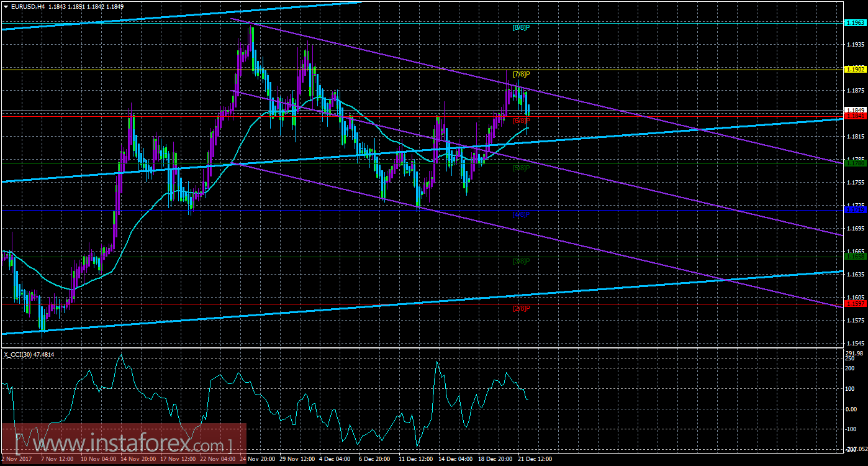Click the 1.1755 price scale value
This screenshot has height=466, width=868.
tap(855, 183)
